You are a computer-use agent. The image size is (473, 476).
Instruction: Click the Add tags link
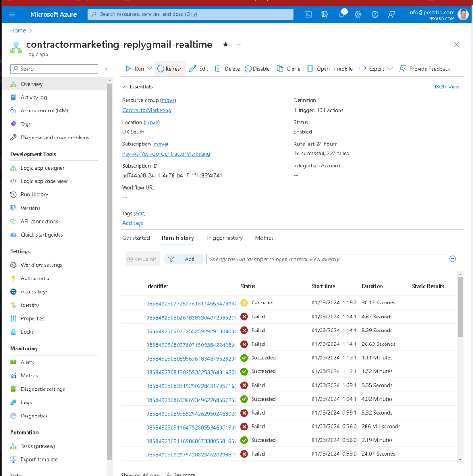pyautogui.click(x=133, y=223)
